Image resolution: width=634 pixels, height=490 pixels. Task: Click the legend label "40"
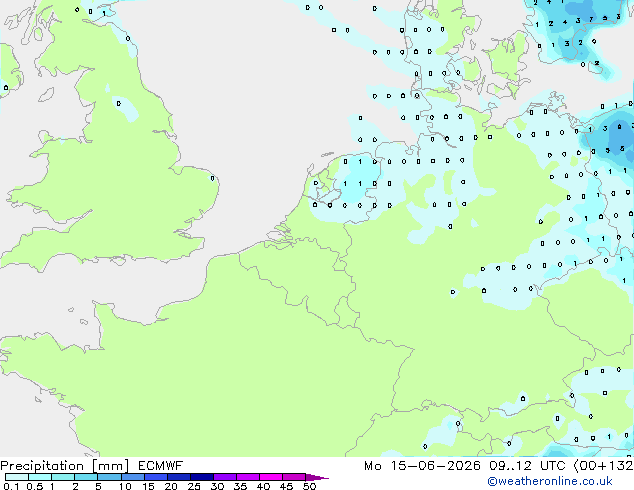[x=263, y=486]
